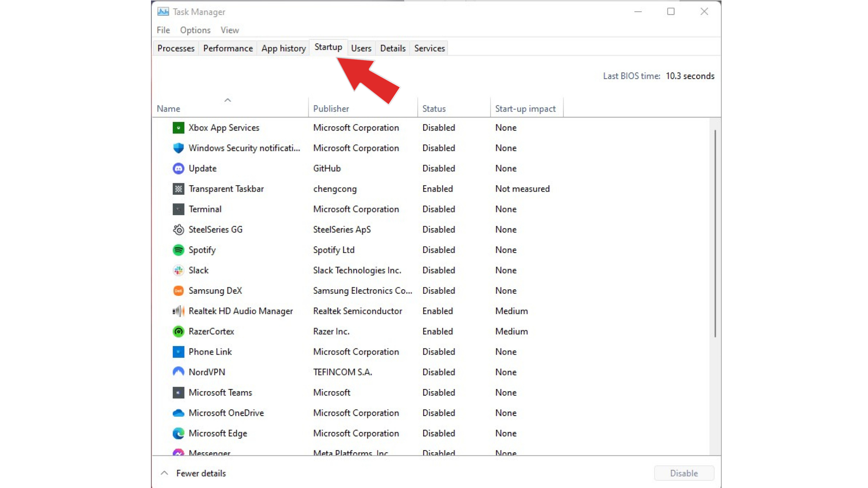Click the Windows Security shield icon
The height and width of the screenshot is (488, 868).
[x=179, y=148]
